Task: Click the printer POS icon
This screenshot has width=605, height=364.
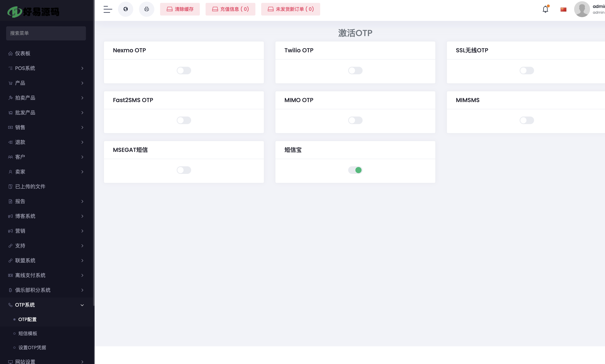Action: pos(147,9)
